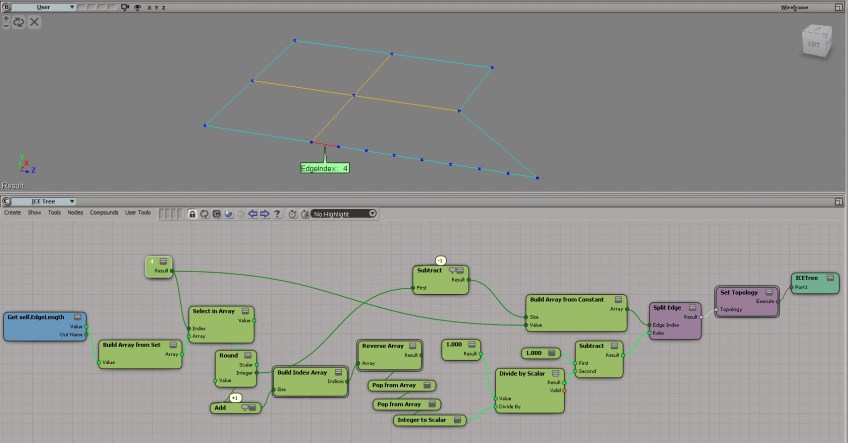The height and width of the screenshot is (443, 848).
Task: Open help with the question mark icon
Action: tap(277, 213)
